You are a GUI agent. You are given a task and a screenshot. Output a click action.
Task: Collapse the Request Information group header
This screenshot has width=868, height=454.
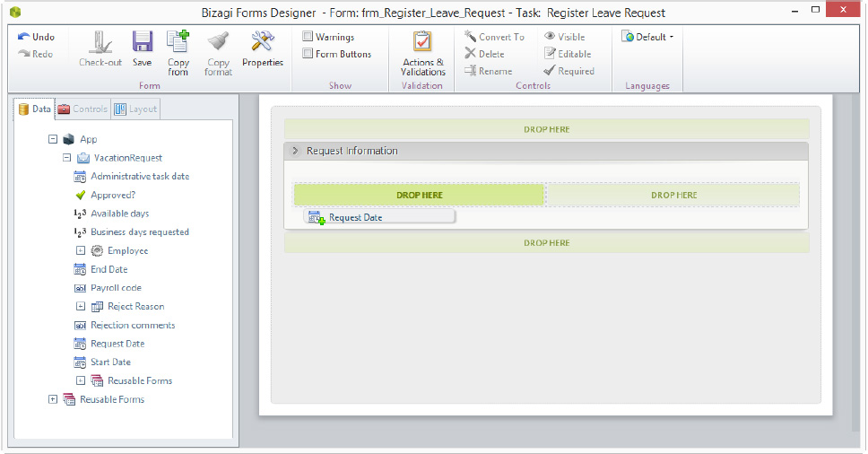(295, 151)
